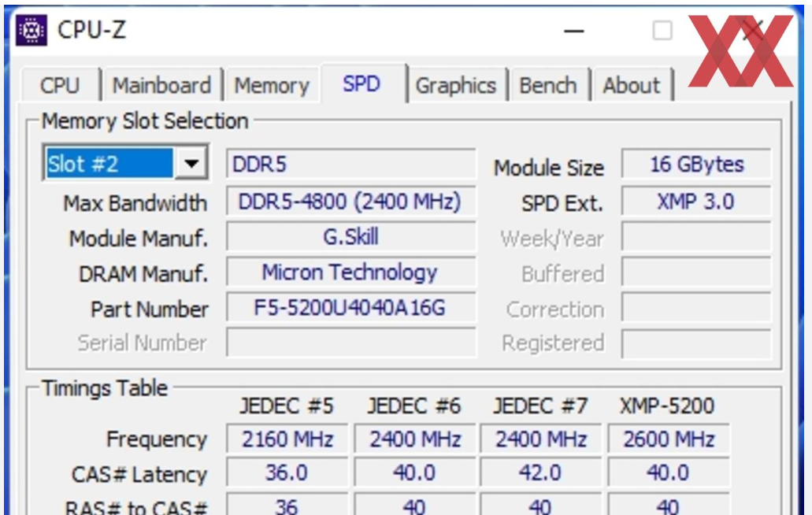Click the DRAM Manuf. label
This screenshot has width=812, height=515.
(143, 274)
